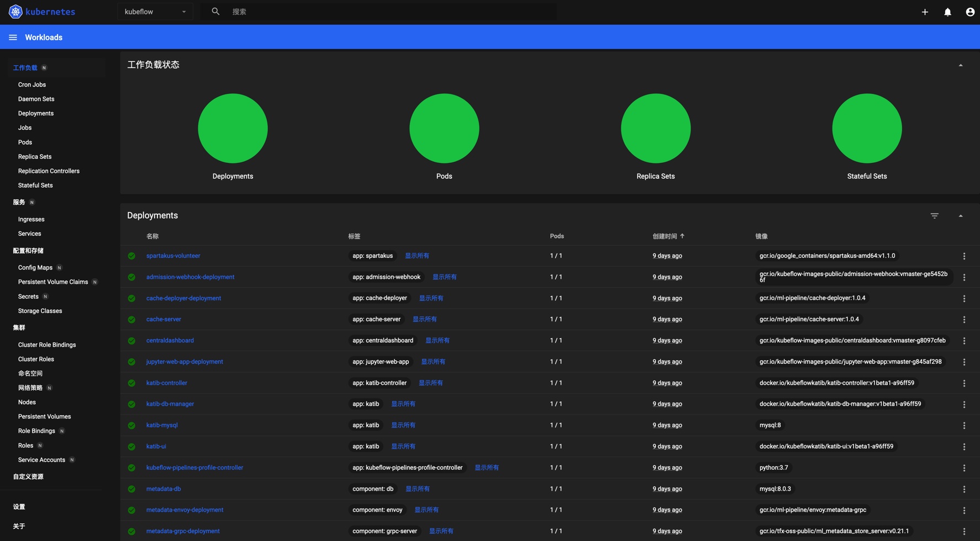Screen dimensions: 980x541
Task: Go to Daemon Sets in sidebar
Action: pos(36,99)
